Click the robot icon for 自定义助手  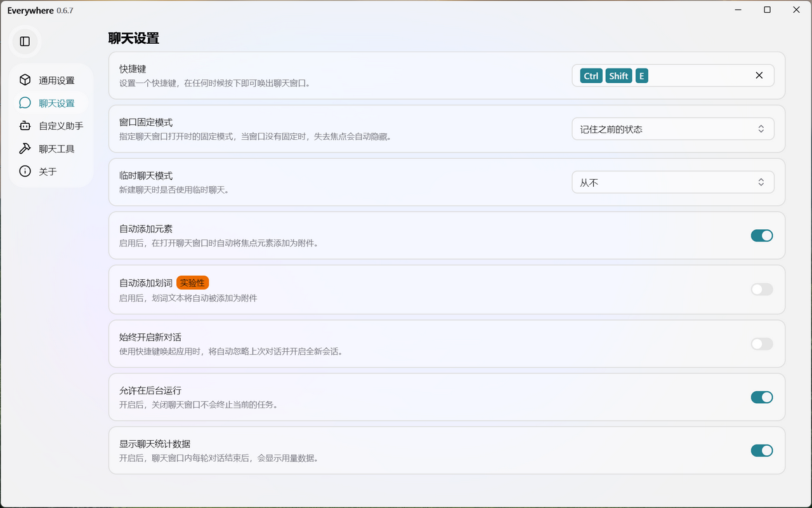tap(25, 126)
